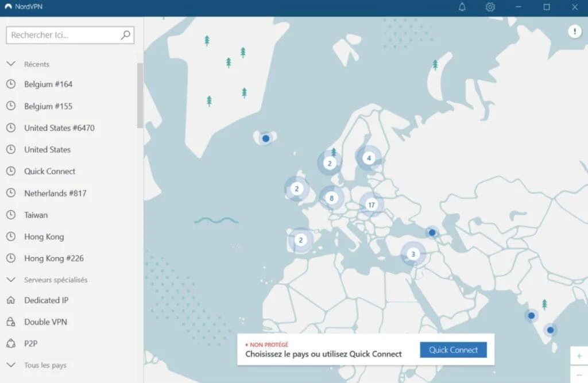
Task: Click the padlock icon for Double VPN
Action: click(11, 322)
